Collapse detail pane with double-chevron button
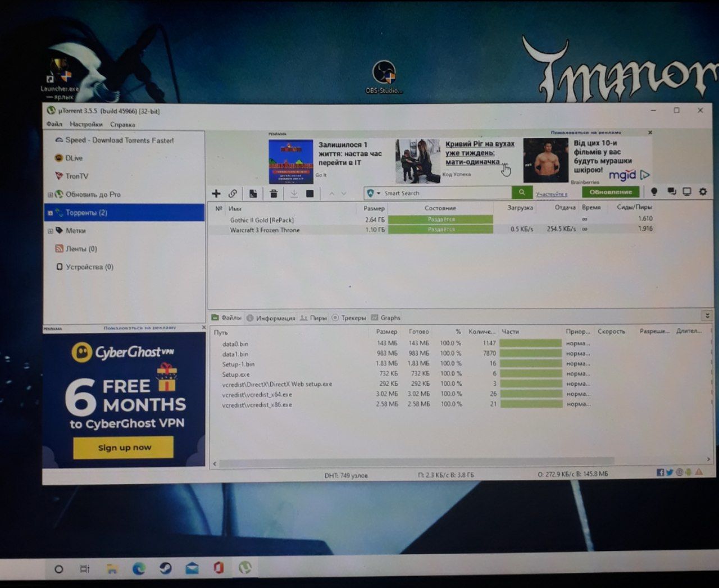The height and width of the screenshot is (588, 719). [707, 316]
